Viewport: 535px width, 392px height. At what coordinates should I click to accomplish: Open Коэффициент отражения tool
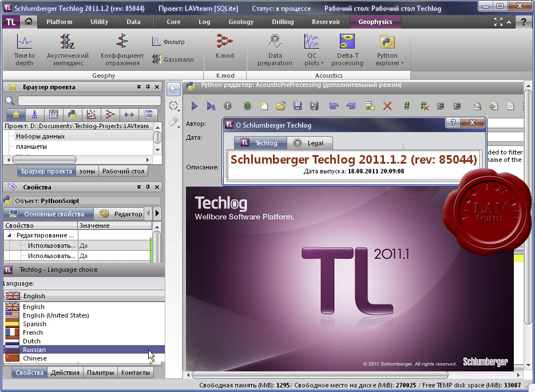click(122, 50)
